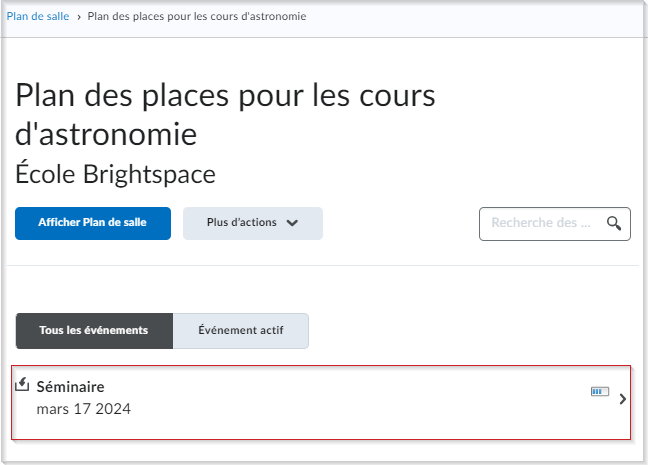Open the Plus d'actions dropdown menu
This screenshot has height=465, width=648.
(253, 223)
